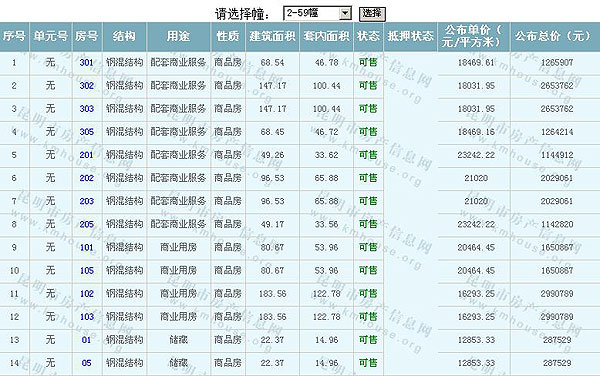Click the 序号 column header
This screenshot has width=600, height=376.
[x=14, y=36]
